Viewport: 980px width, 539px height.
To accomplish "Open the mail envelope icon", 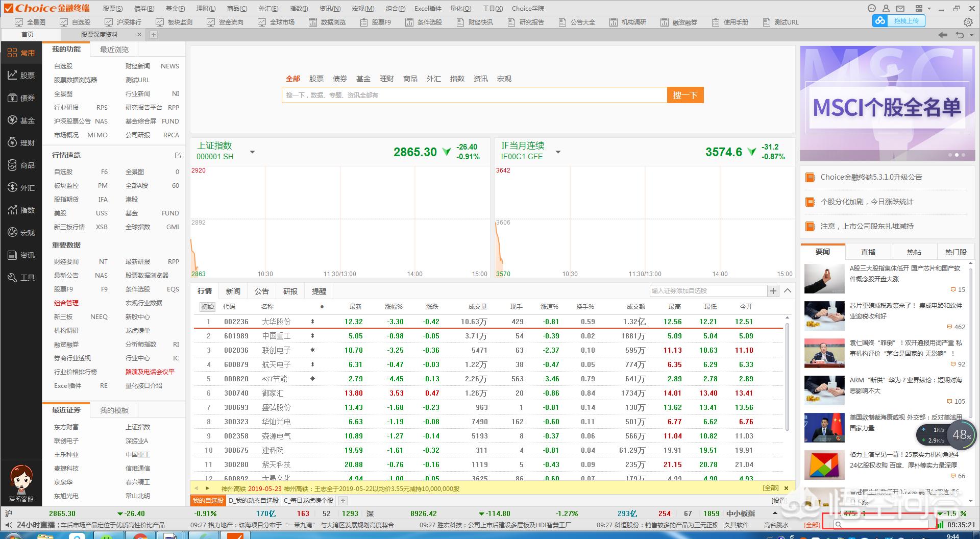I will click(900, 8).
